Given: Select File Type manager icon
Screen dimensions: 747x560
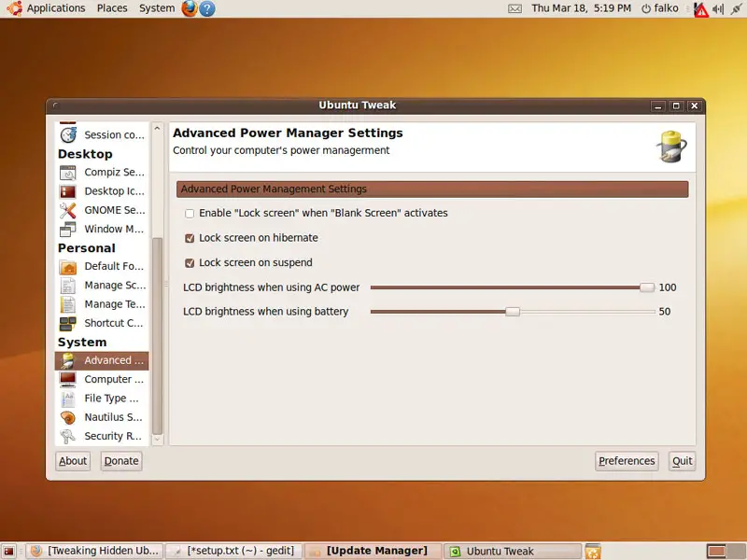Looking at the screenshot, I should point(68,399).
